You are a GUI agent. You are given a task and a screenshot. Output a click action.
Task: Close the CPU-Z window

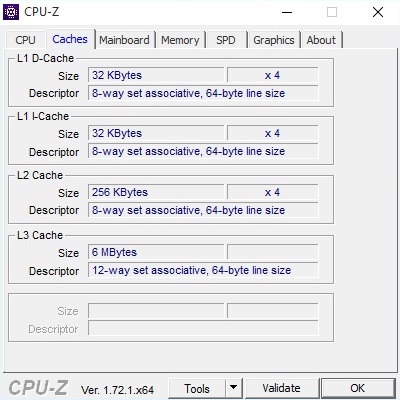click(x=378, y=12)
